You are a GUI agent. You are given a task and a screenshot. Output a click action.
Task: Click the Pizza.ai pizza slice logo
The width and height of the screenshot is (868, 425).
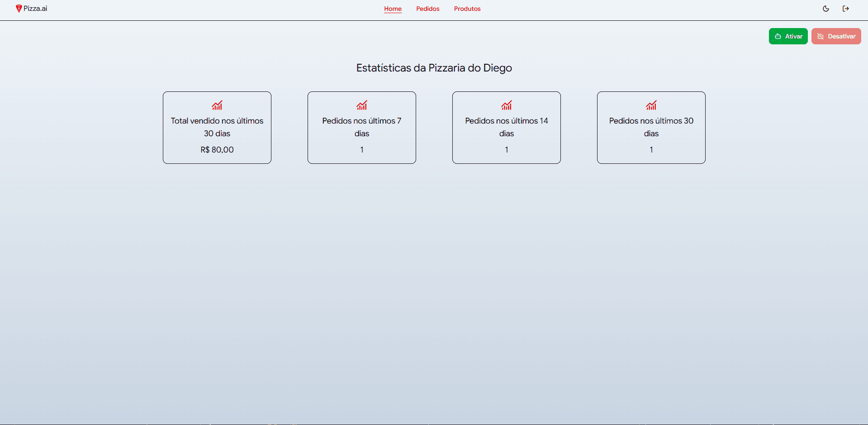coord(19,9)
